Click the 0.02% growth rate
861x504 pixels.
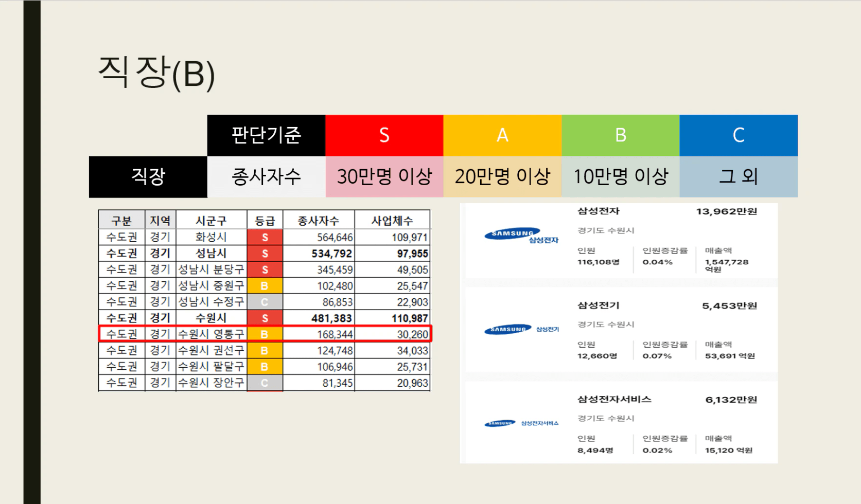pyautogui.click(x=657, y=450)
